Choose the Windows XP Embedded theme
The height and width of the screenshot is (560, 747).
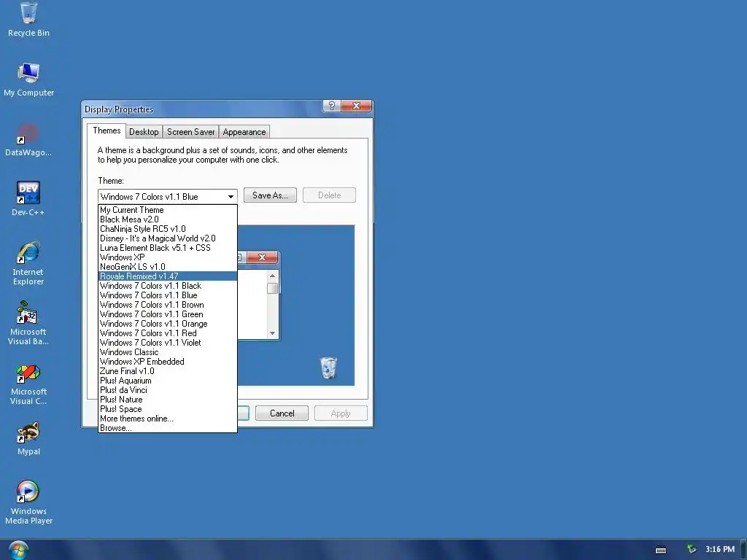[x=168, y=362]
